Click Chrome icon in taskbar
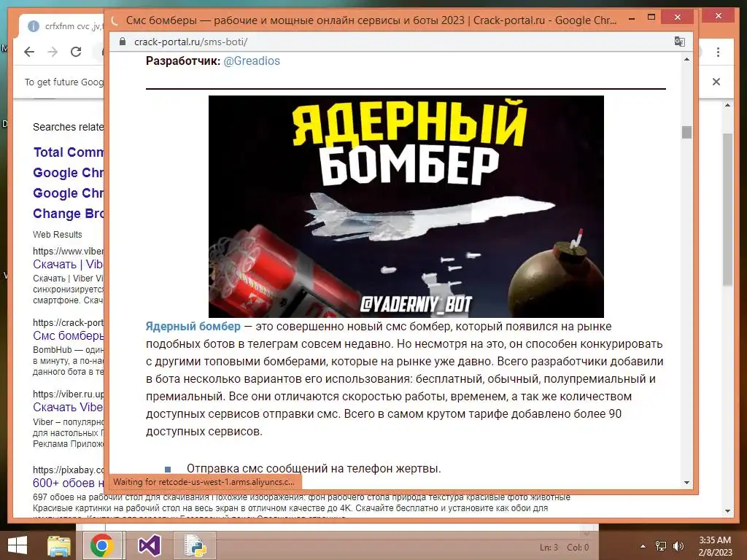747x560 pixels. click(x=101, y=545)
